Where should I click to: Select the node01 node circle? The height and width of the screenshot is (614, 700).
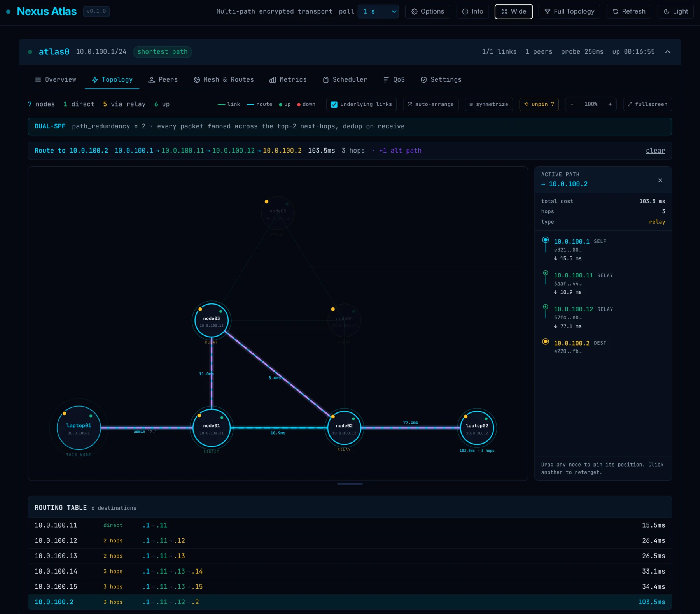tap(212, 428)
